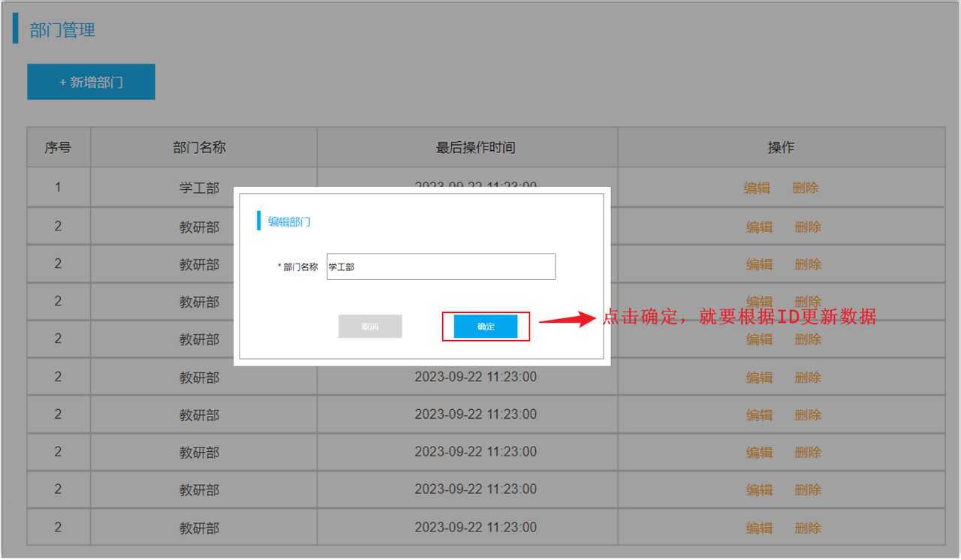Click the 序号 column header

click(x=58, y=147)
